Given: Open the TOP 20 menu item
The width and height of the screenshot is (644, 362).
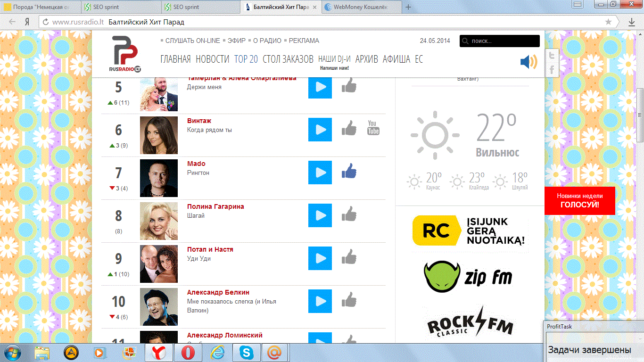Looking at the screenshot, I should (246, 59).
